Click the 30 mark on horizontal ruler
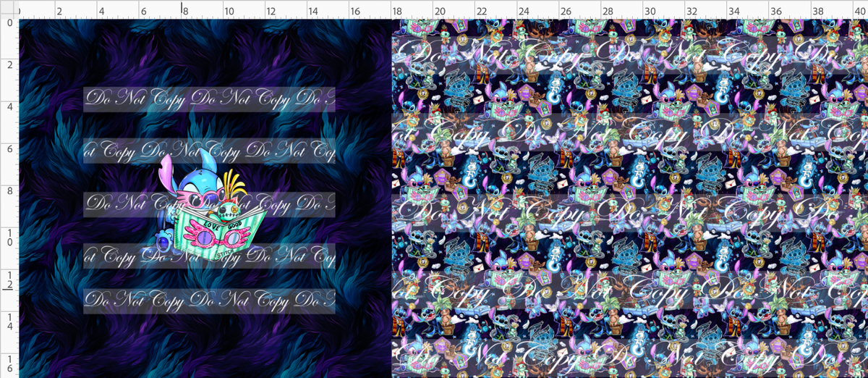The height and width of the screenshot is (378, 868). [x=650, y=12]
